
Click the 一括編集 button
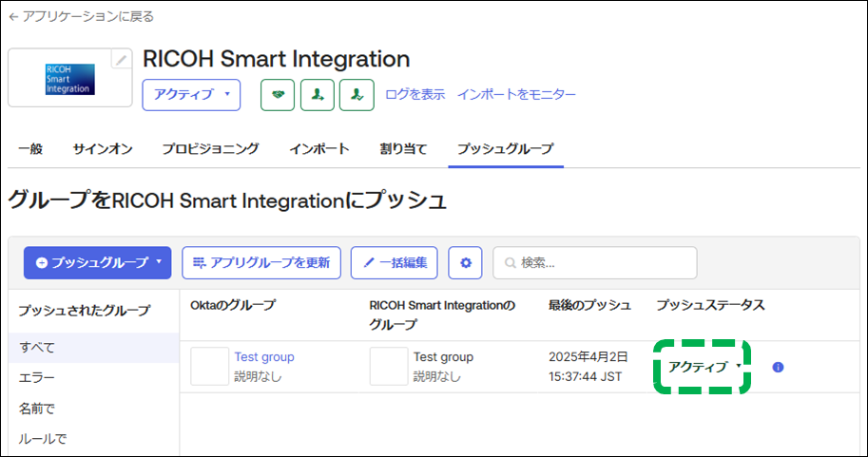tap(395, 263)
